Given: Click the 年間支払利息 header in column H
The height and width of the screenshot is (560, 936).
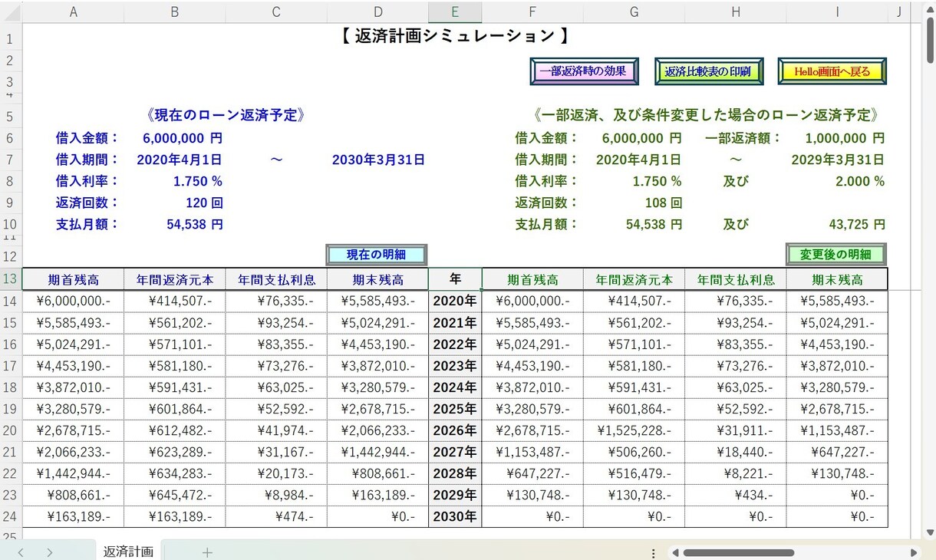Looking at the screenshot, I should point(736,279).
